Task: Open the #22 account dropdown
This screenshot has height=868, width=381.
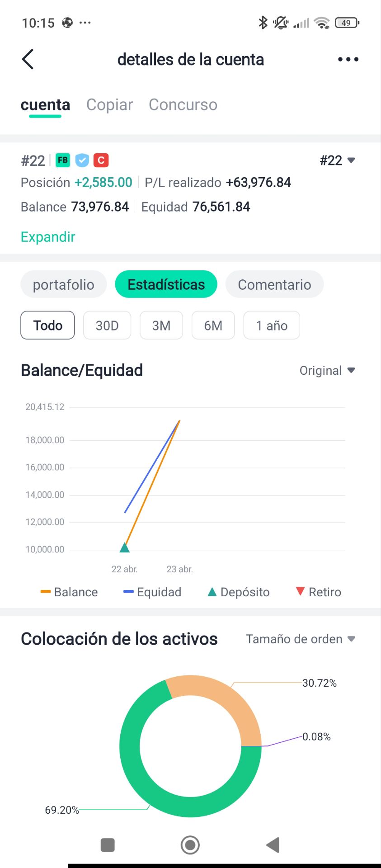Action: click(x=337, y=160)
